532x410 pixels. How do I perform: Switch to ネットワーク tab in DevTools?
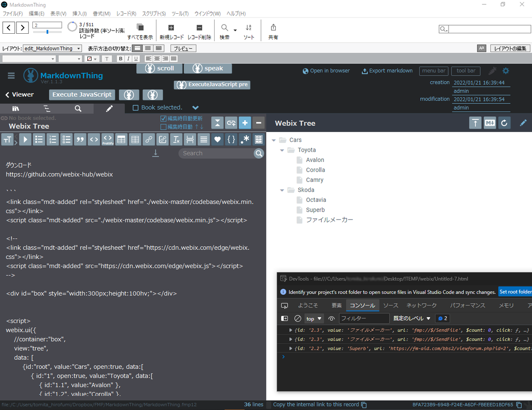tap(422, 305)
